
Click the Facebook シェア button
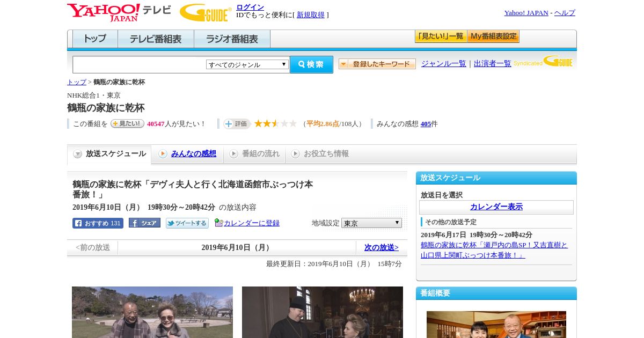[144, 223]
